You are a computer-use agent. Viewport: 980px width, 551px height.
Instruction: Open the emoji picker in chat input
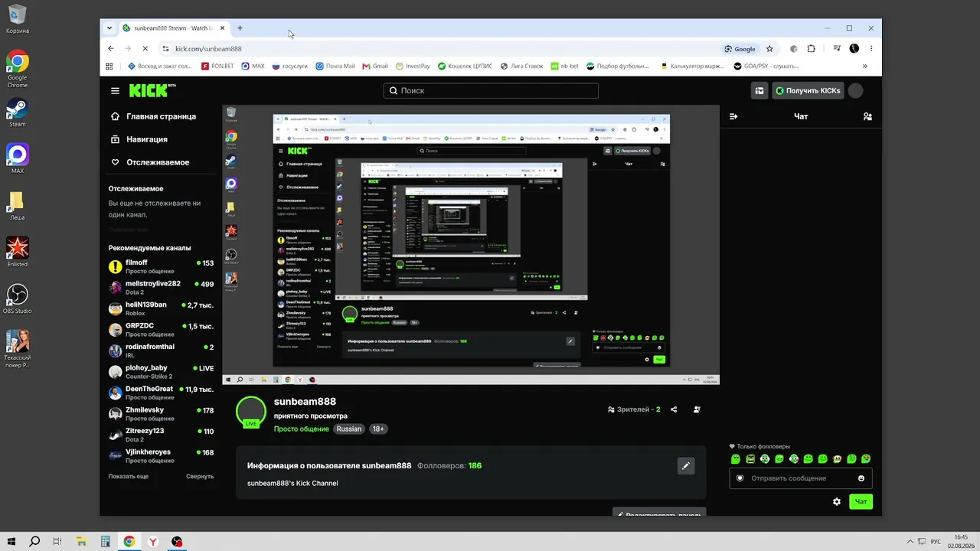861,478
